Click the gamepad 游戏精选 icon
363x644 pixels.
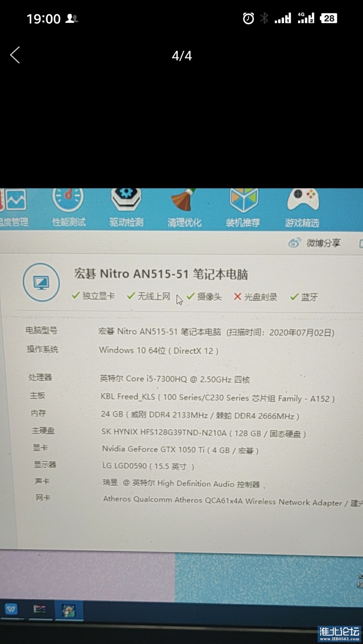[303, 199]
